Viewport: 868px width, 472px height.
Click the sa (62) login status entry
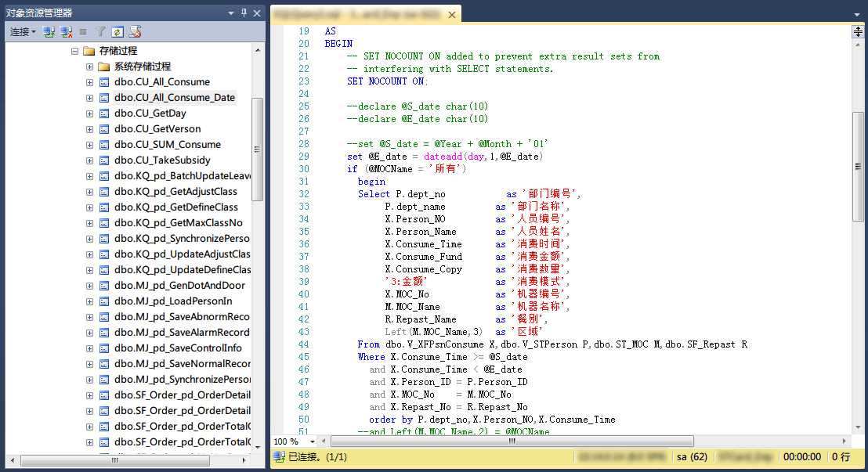point(692,457)
